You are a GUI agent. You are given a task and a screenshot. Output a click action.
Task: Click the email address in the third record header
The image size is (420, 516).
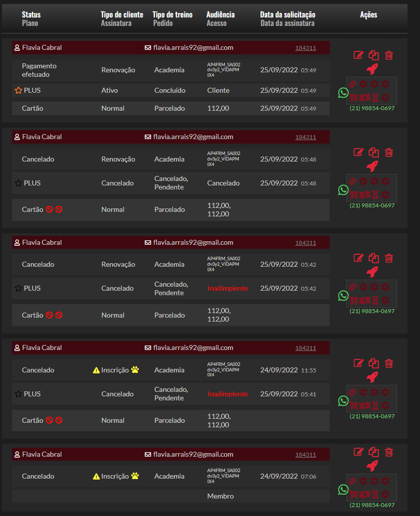pyautogui.click(x=193, y=242)
